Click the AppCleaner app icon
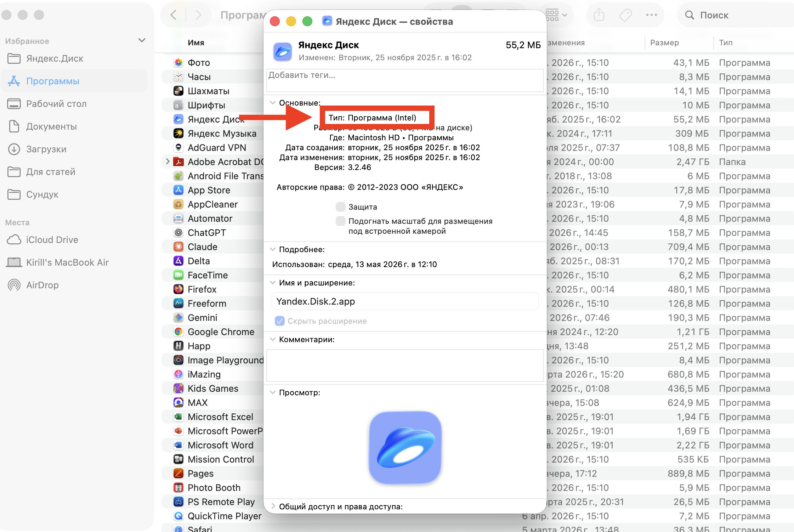Screen dimensions: 794x532 tap(178, 204)
